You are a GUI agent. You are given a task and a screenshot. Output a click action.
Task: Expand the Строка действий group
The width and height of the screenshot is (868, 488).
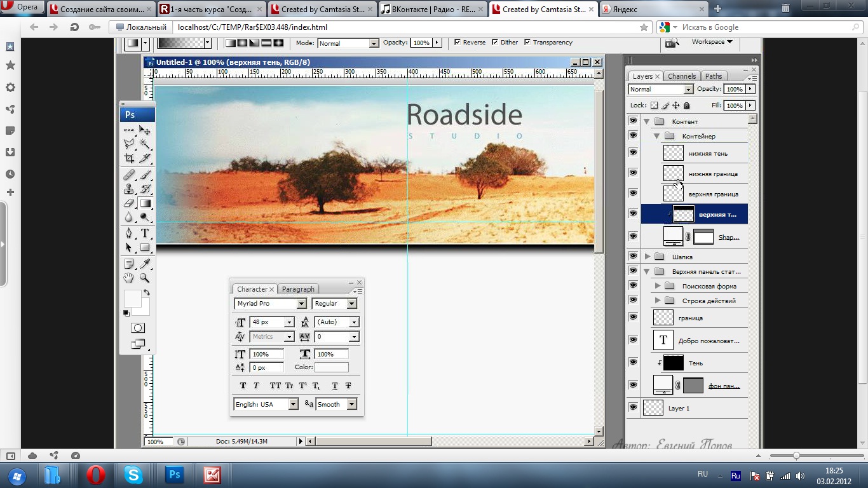pyautogui.click(x=658, y=301)
